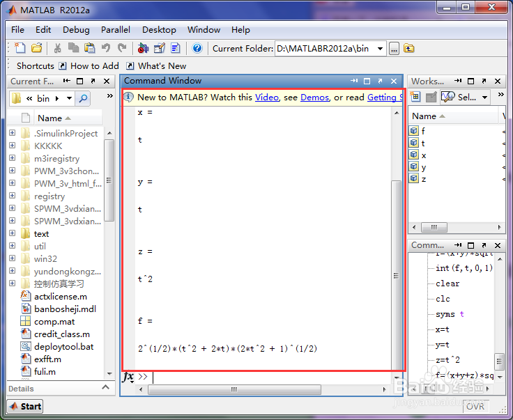Viewport: 513px width, 420px height.
Task: Expand the .SimulinkProject folder
Action: click(x=12, y=133)
